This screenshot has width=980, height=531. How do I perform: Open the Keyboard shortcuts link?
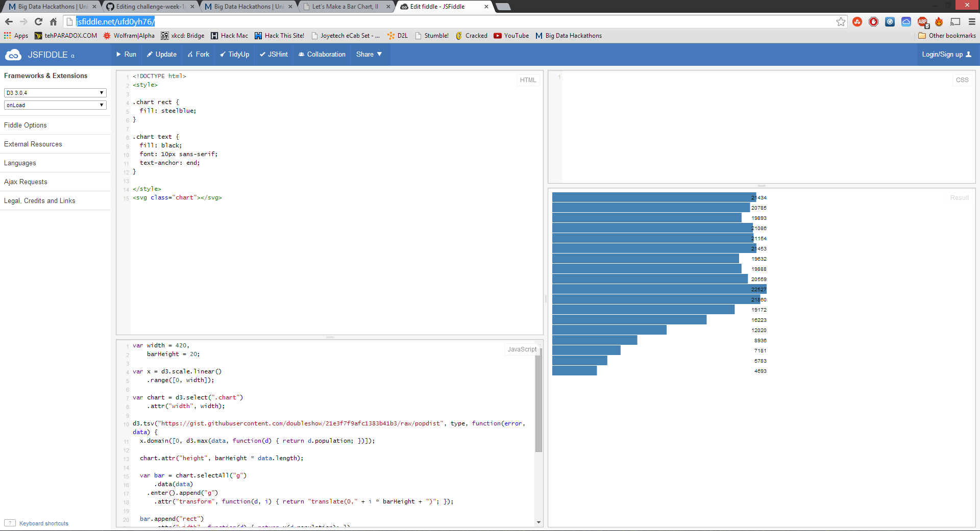(x=44, y=523)
